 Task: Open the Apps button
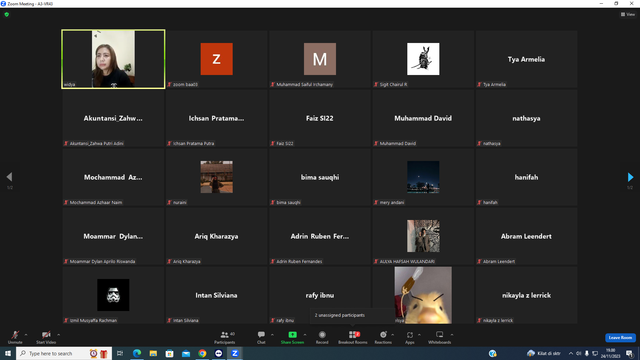coord(410,337)
